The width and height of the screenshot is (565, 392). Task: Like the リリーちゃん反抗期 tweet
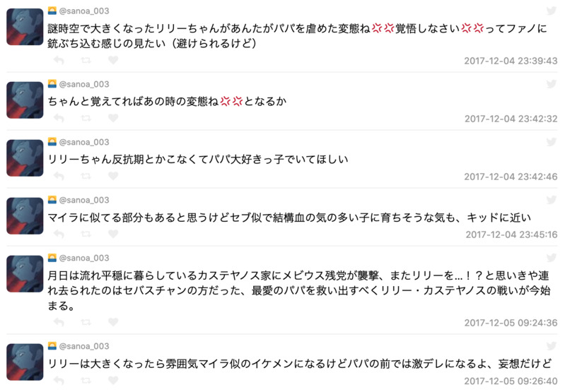[x=112, y=177]
